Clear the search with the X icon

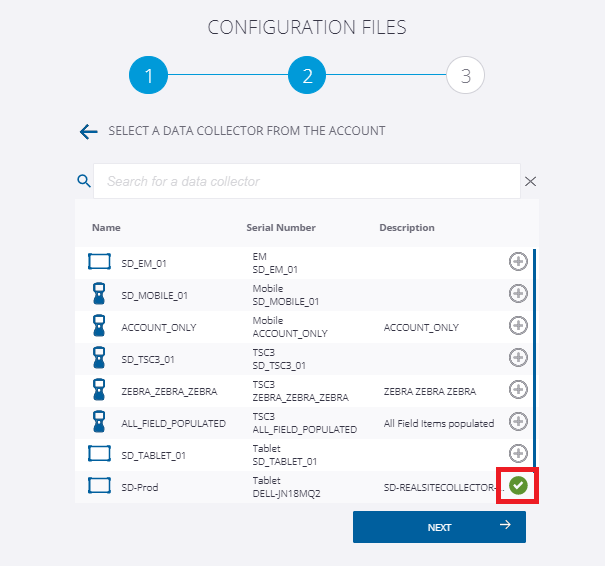[x=530, y=181]
